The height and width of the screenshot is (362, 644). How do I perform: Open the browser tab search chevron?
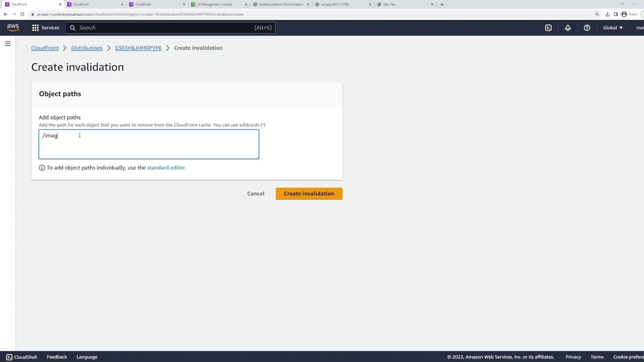click(622, 4)
